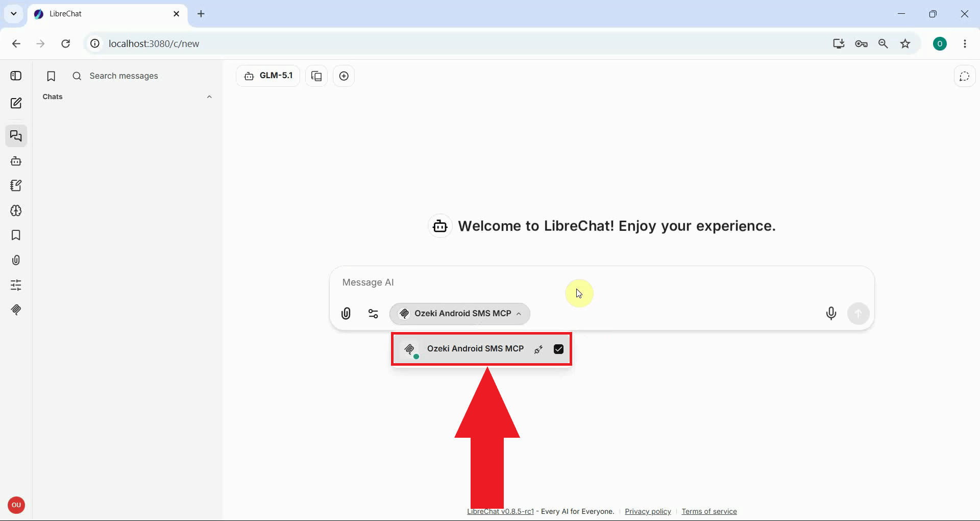Screen dimensions: 980x521
Task: Click bookmark filter icon beside search
Action: point(51,76)
